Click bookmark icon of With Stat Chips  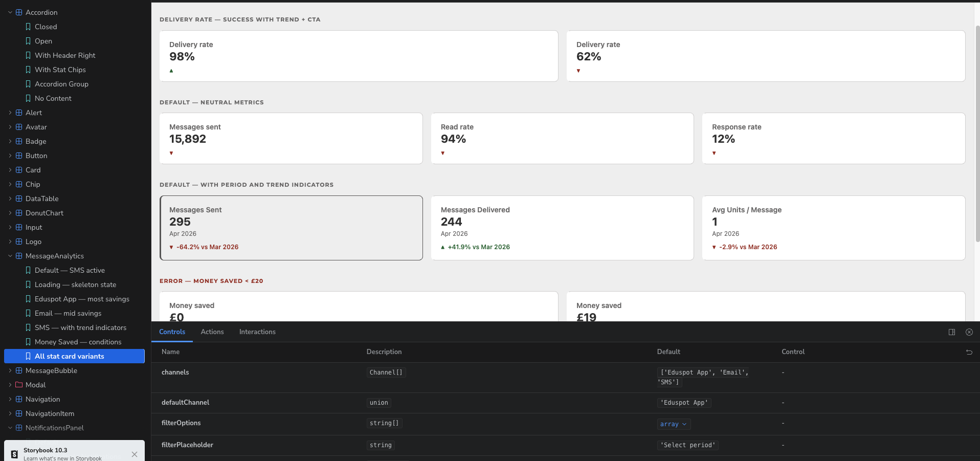(28, 70)
